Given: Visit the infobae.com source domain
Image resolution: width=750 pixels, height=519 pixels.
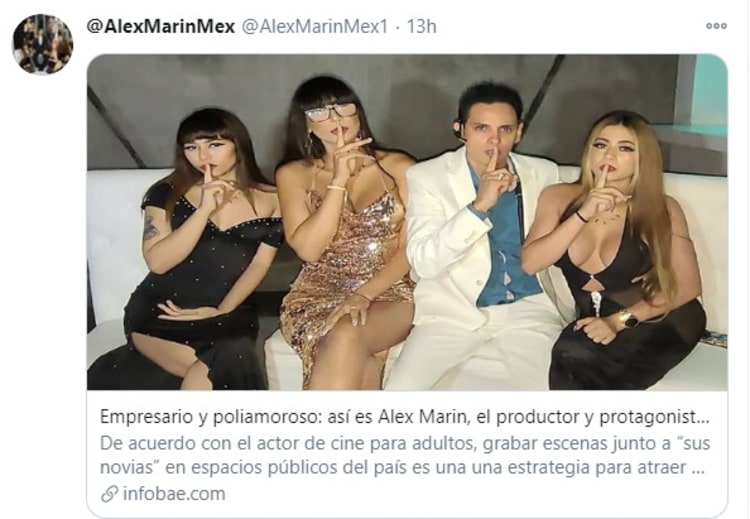Looking at the screenshot, I should 174,493.
